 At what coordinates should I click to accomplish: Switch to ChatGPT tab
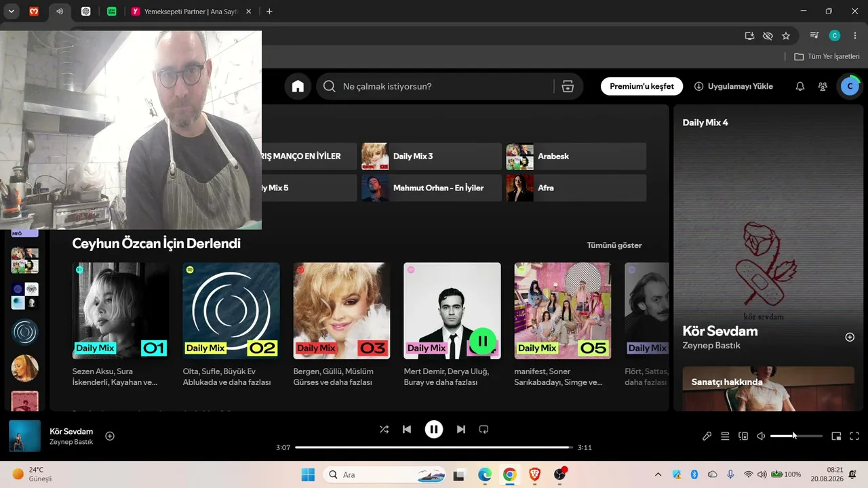85,12
